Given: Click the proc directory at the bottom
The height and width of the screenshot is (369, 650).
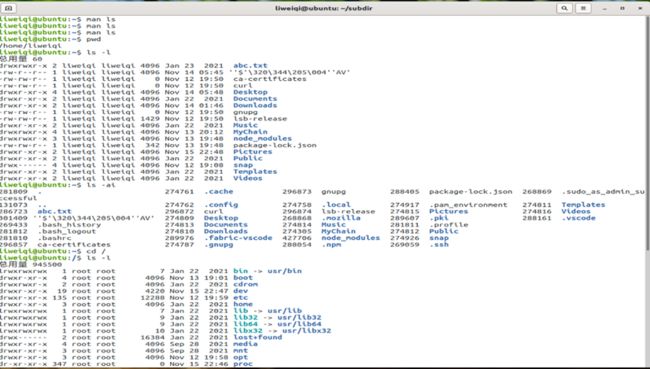Looking at the screenshot, I should click(x=243, y=364).
